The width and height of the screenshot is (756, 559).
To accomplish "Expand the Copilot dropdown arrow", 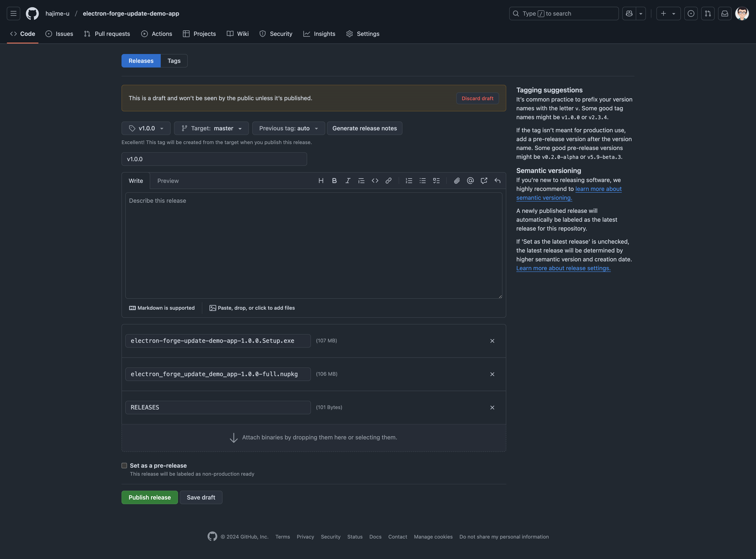I will click(x=641, y=14).
